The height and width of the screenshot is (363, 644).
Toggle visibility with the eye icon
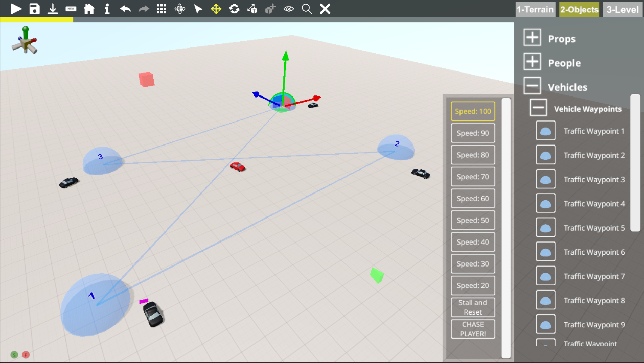point(289,9)
